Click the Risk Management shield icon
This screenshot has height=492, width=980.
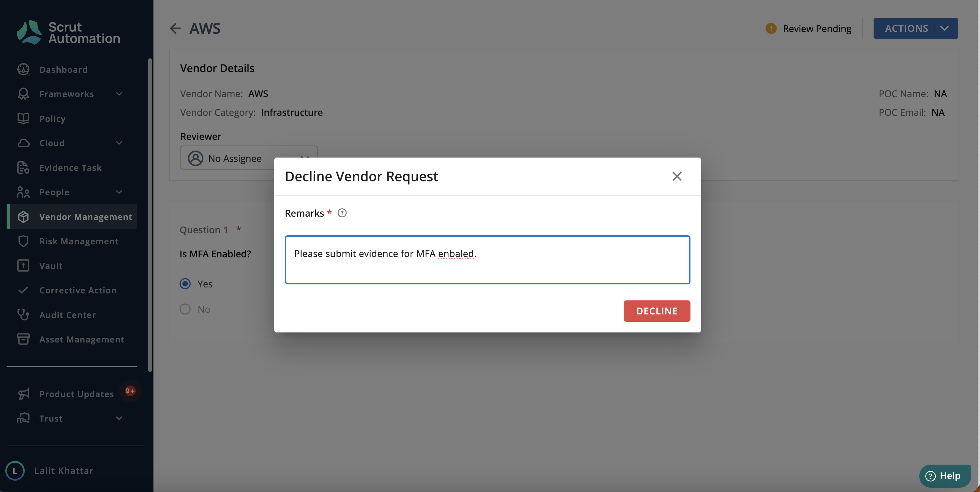23,241
